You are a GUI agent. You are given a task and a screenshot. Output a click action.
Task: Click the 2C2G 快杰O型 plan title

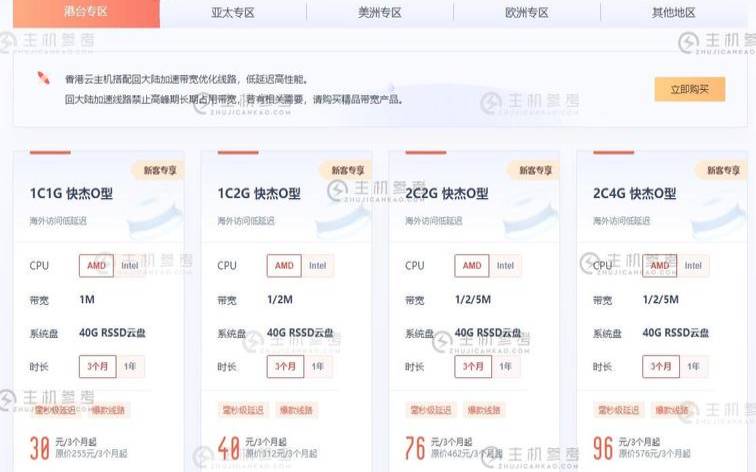447,194
